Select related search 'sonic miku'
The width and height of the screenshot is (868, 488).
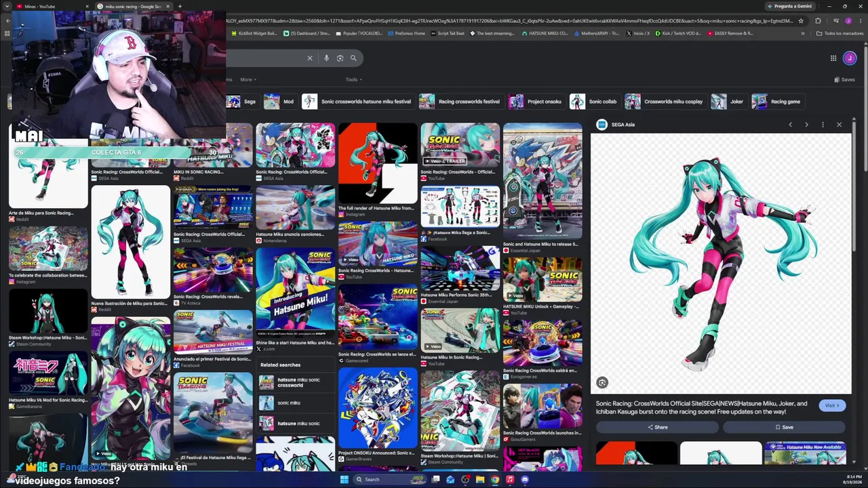294,403
